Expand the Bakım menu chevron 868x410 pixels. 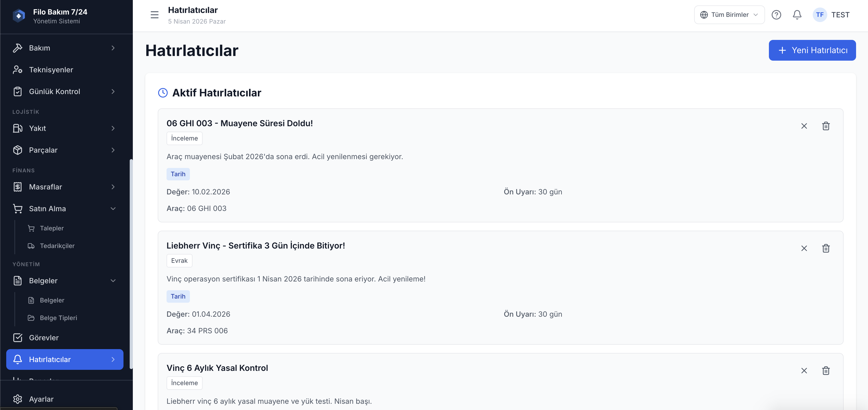pyautogui.click(x=113, y=48)
